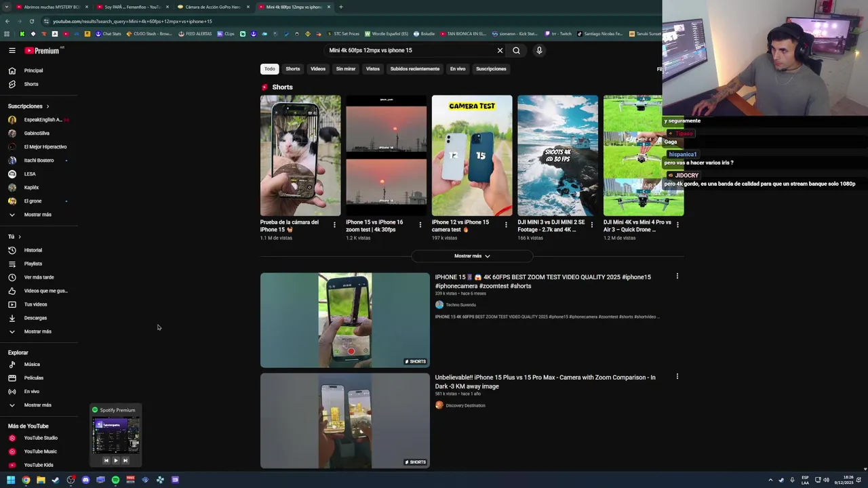868x488 pixels.
Task: Open Música under Explorar
Action: pyautogui.click(x=32, y=365)
